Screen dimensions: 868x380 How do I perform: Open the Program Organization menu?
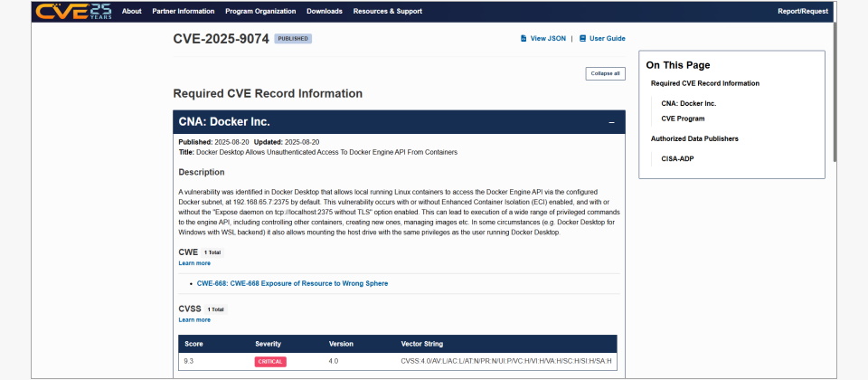coord(260,12)
